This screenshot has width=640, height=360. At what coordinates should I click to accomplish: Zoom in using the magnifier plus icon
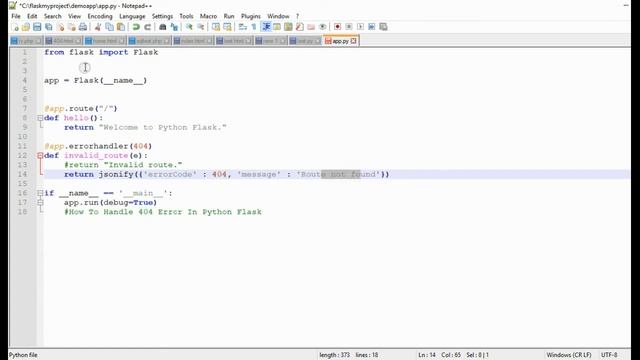pos(189,27)
